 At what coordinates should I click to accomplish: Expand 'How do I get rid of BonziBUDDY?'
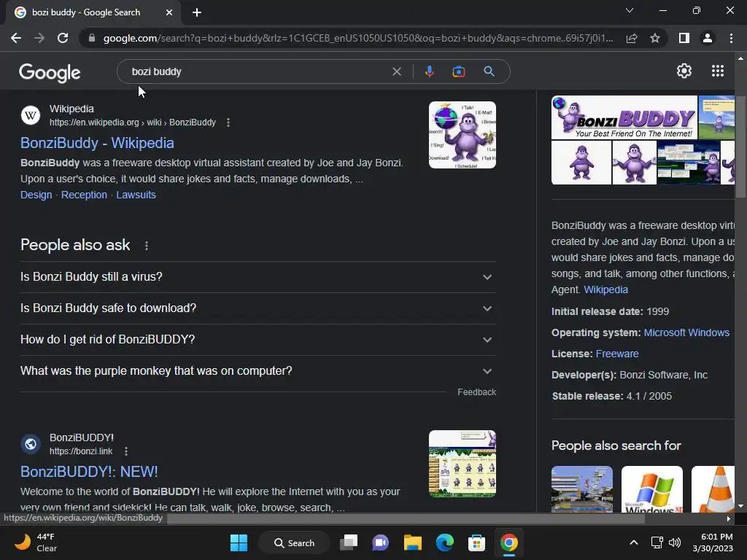coord(258,340)
